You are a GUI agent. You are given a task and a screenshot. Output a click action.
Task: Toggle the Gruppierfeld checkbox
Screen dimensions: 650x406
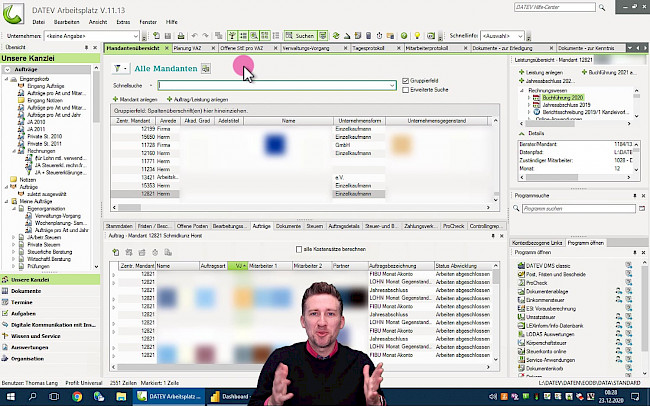pyautogui.click(x=404, y=80)
